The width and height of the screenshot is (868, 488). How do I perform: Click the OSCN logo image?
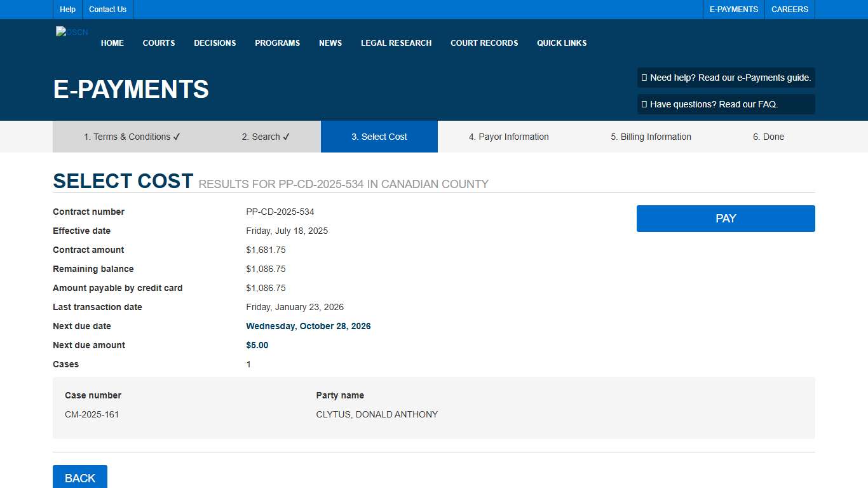coord(71,32)
